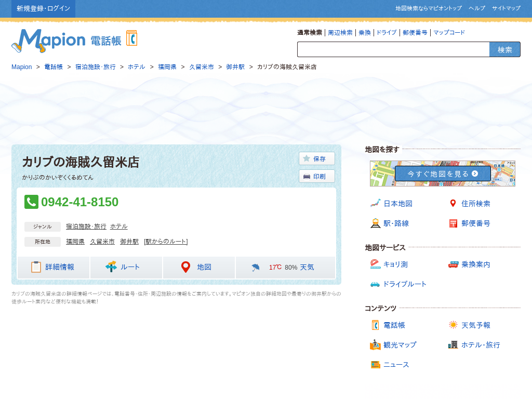Open the 御井駅 location link
The width and height of the screenshot is (532, 399).
point(129,242)
